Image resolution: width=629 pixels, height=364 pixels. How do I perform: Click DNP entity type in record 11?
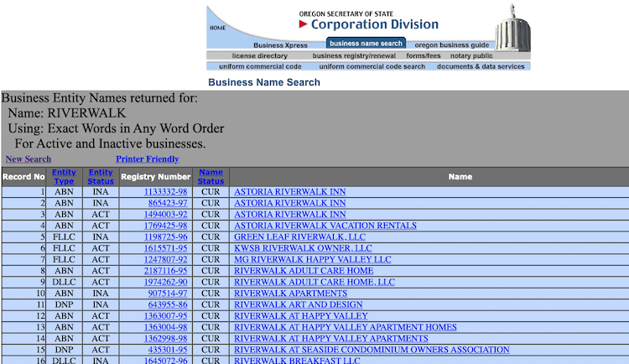[64, 304]
